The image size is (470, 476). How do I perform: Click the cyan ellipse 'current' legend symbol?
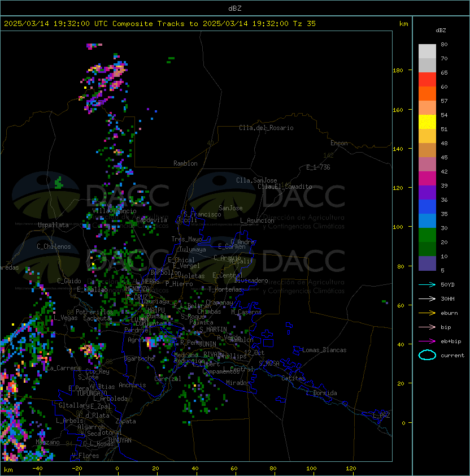(427, 355)
